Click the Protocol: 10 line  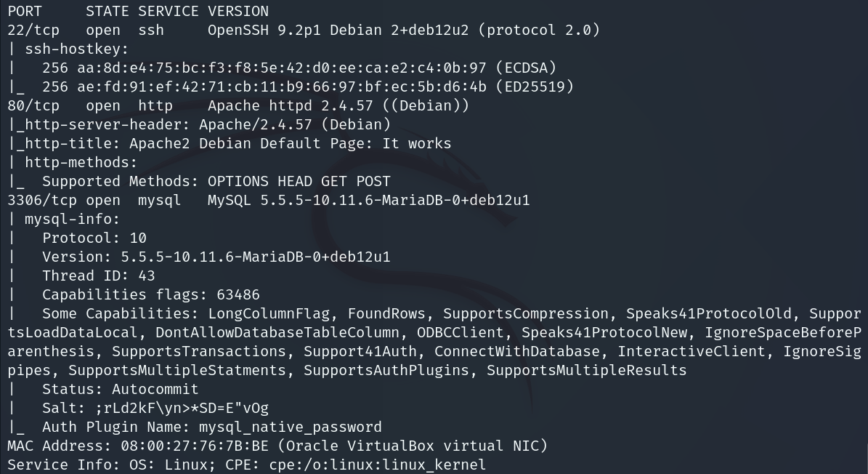pos(94,238)
